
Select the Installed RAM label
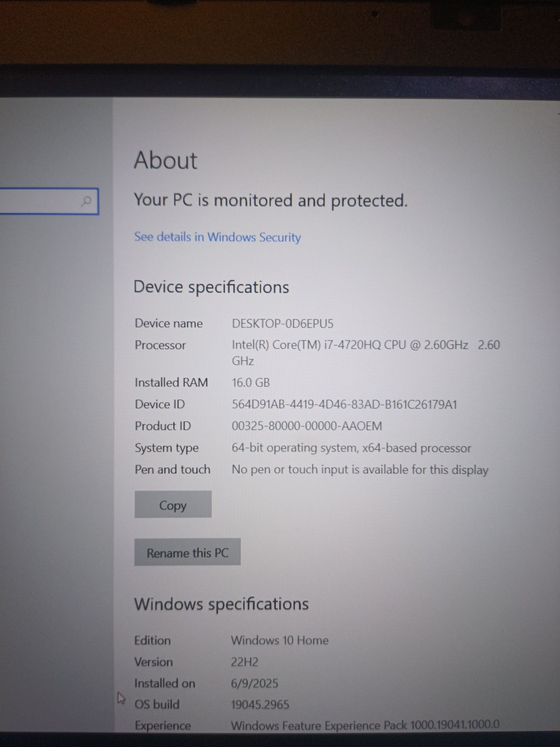click(171, 382)
